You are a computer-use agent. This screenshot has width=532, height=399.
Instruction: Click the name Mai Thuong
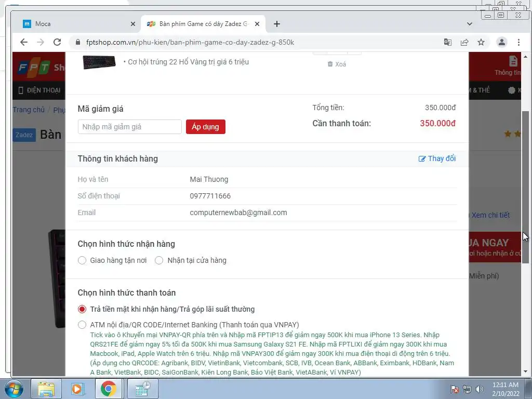click(x=209, y=179)
